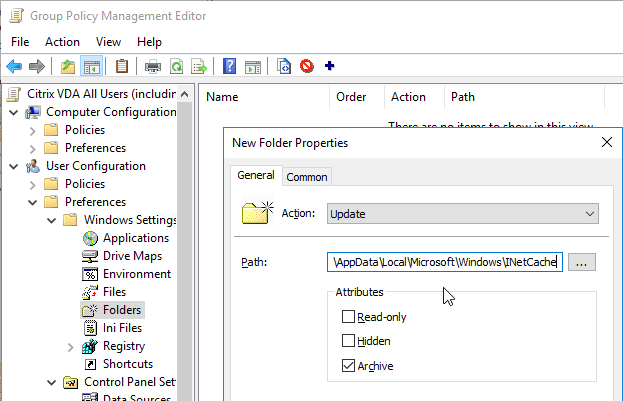The height and width of the screenshot is (401, 623).
Task: Select Windows Settings folder node
Action: [130, 220]
